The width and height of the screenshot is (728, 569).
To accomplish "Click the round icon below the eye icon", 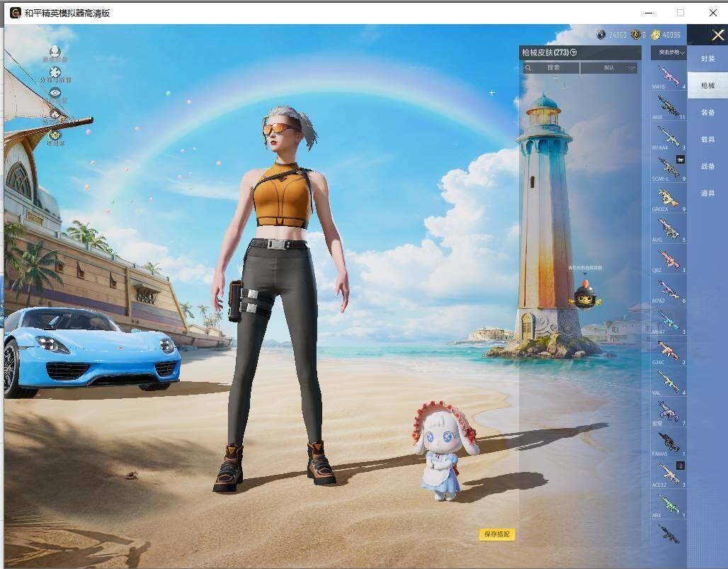I will point(55,114).
